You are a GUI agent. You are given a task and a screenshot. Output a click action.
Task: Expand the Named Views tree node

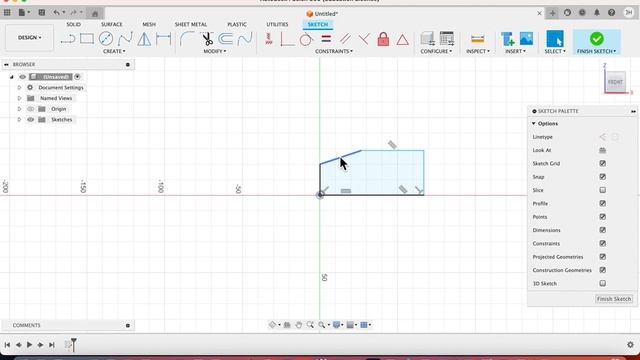coord(19,98)
